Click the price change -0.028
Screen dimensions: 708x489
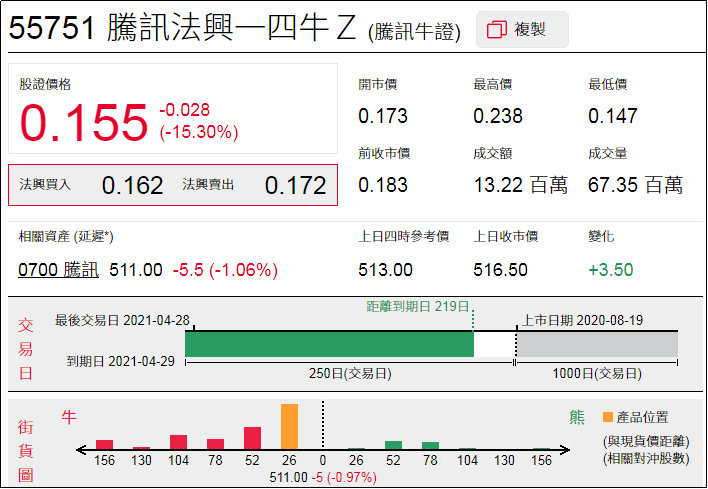click(184, 110)
